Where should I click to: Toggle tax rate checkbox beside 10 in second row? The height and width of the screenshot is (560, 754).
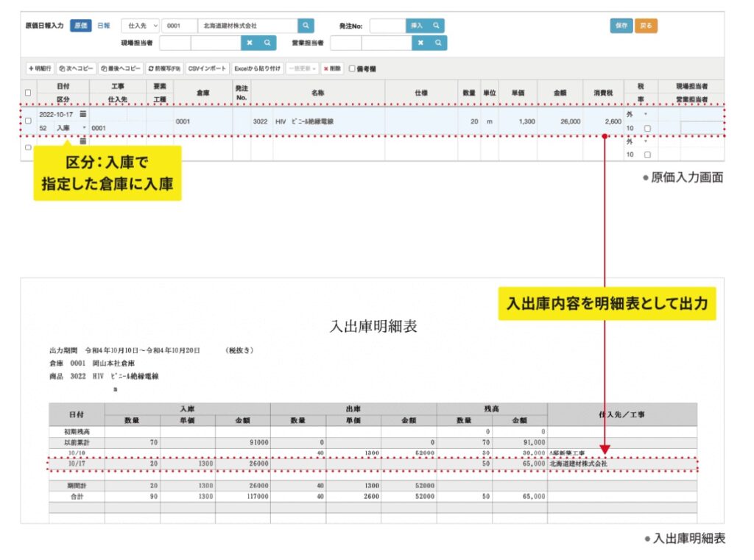pyautogui.click(x=647, y=155)
